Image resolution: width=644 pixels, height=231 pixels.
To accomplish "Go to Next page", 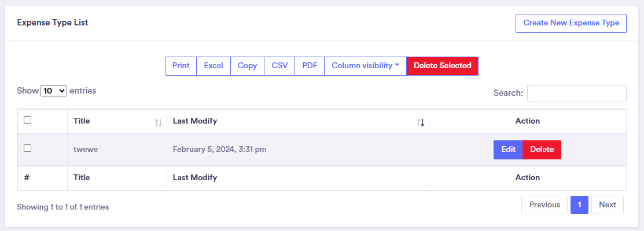I will pyautogui.click(x=607, y=205).
